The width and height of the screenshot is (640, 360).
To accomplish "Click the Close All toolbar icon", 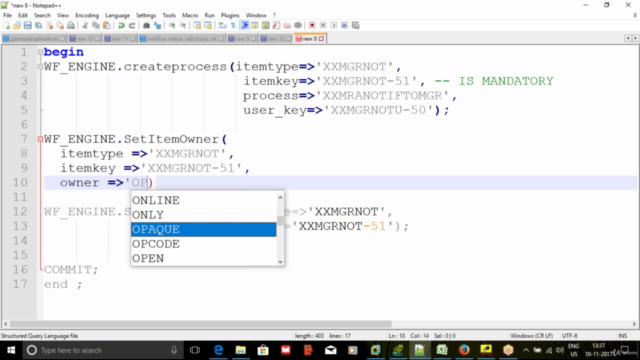I will click(60, 25).
